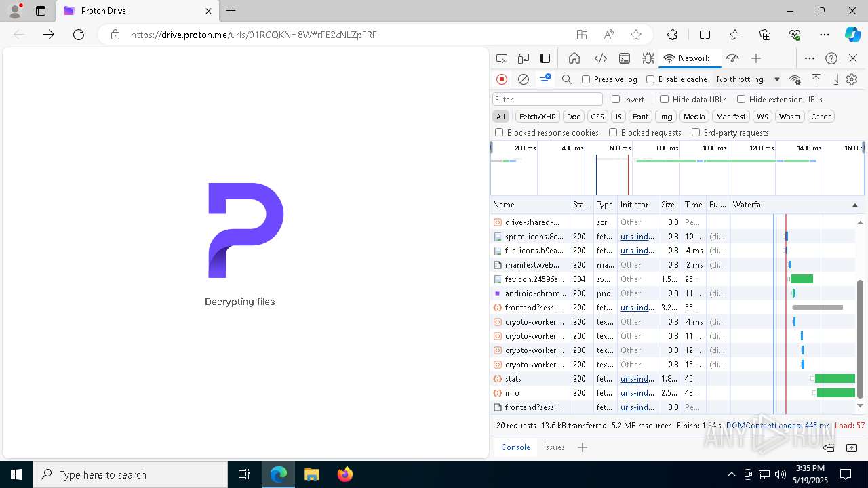Open the DevTools Welcome home tool

[x=574, y=58]
